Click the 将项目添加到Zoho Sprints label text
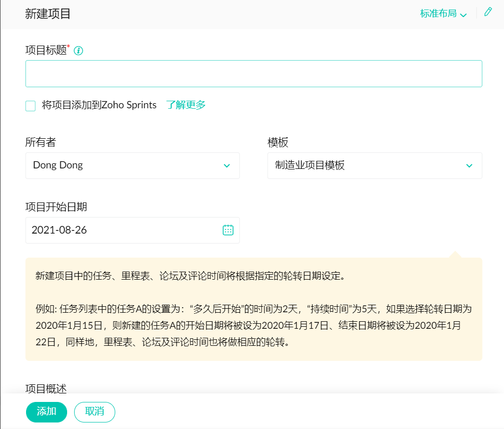The image size is (504, 429). click(x=99, y=105)
